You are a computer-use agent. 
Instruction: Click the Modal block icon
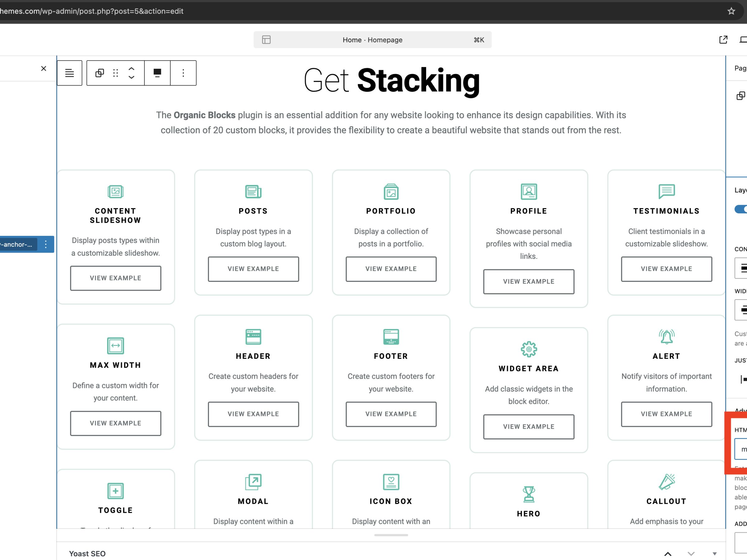tap(253, 482)
